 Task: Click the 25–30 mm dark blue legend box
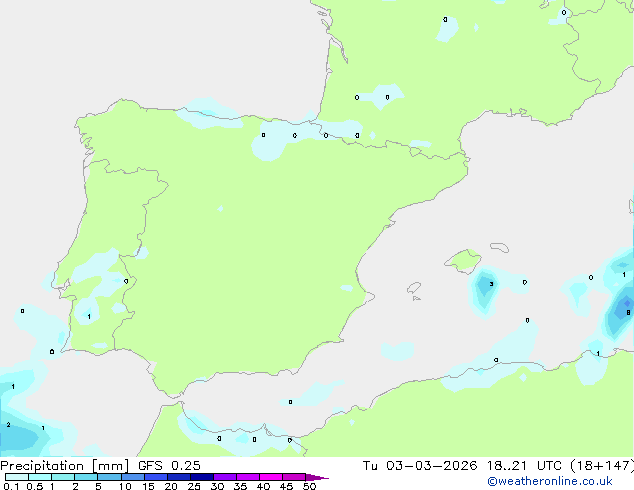pyautogui.click(x=202, y=477)
